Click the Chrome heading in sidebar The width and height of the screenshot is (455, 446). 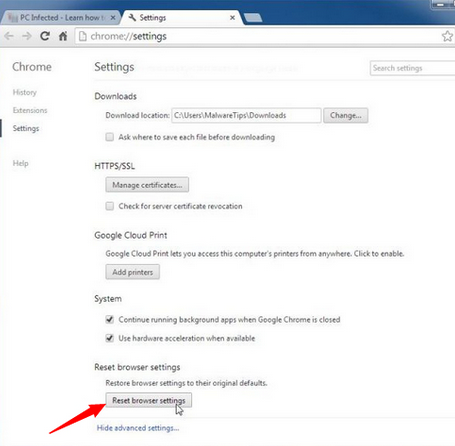coord(32,67)
